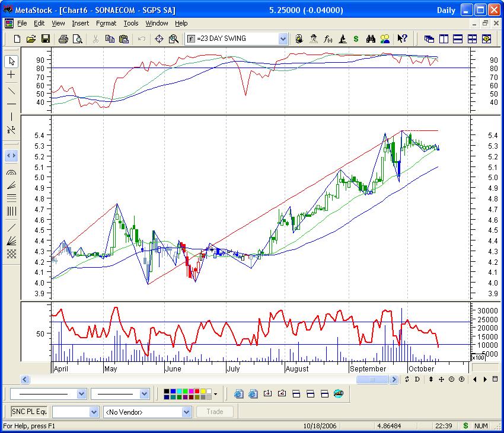The image size is (504, 433).
Task: Open the System Tester dollar icon
Action: [356, 39]
